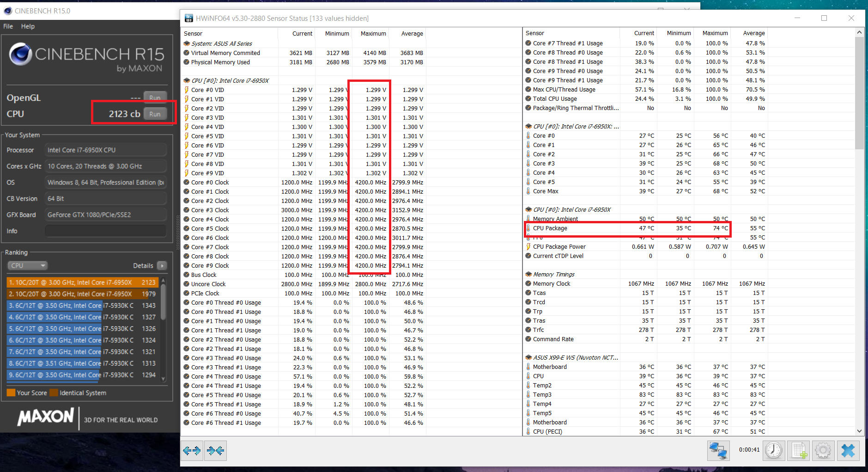This screenshot has height=472, width=868.
Task: Select the Current cTDP Level row
Action: pyautogui.click(x=645, y=256)
